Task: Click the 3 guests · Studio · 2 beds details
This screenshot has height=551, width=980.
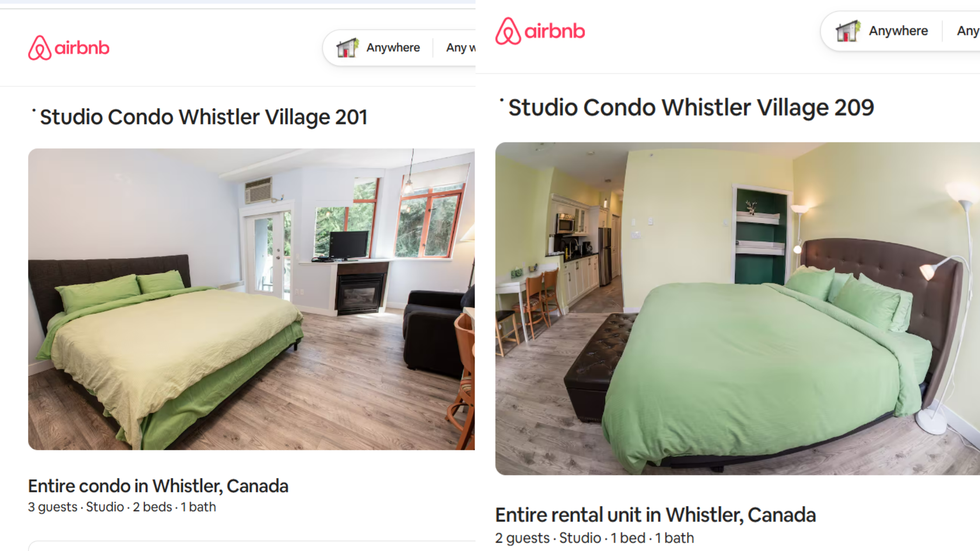Action: (x=122, y=507)
